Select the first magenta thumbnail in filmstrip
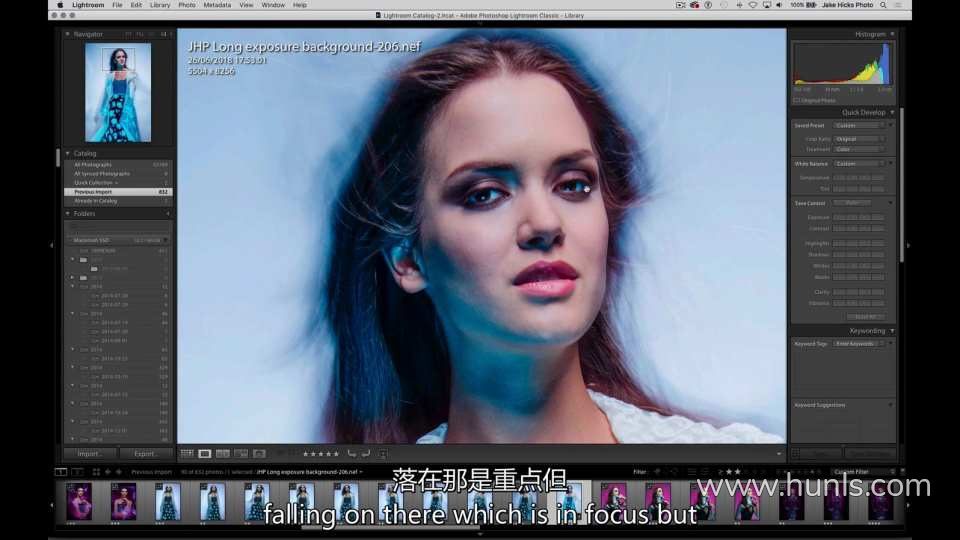960x540 pixels. pyautogui.click(x=79, y=500)
